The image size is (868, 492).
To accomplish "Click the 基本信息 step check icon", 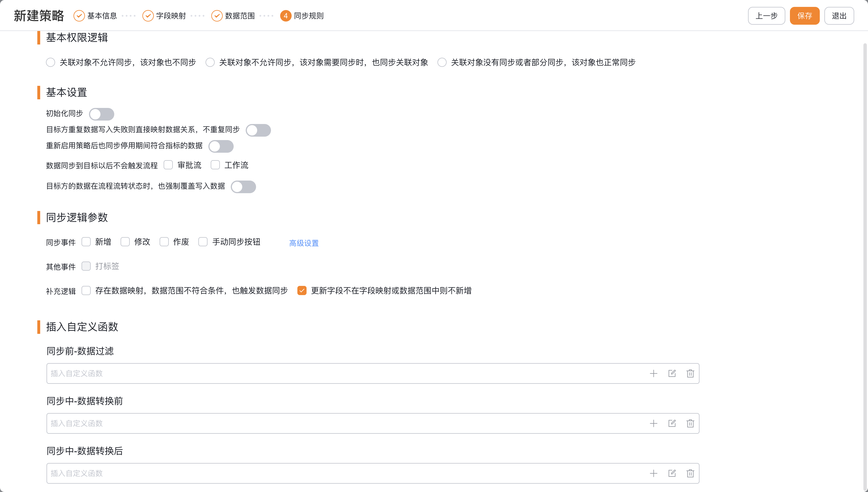I will [x=79, y=16].
